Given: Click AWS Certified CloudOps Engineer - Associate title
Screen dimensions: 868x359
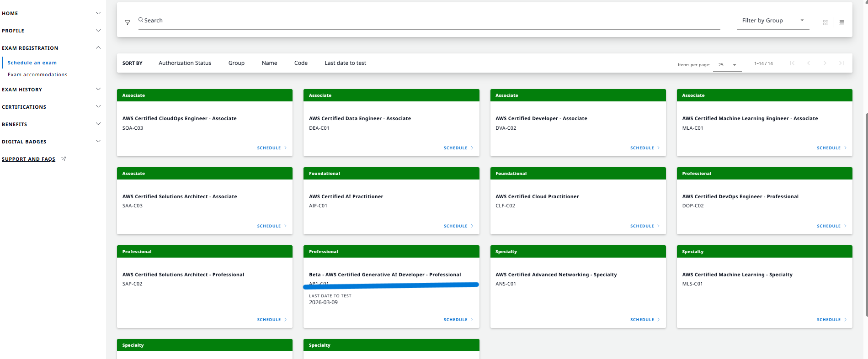Looking at the screenshot, I should 179,118.
